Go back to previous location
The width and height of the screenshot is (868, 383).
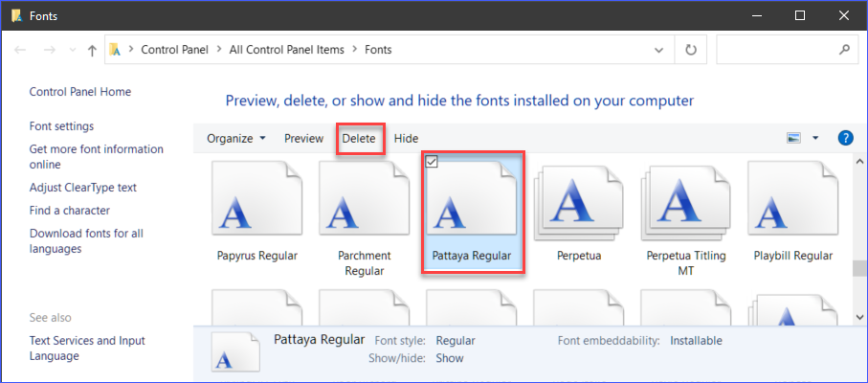coord(20,50)
